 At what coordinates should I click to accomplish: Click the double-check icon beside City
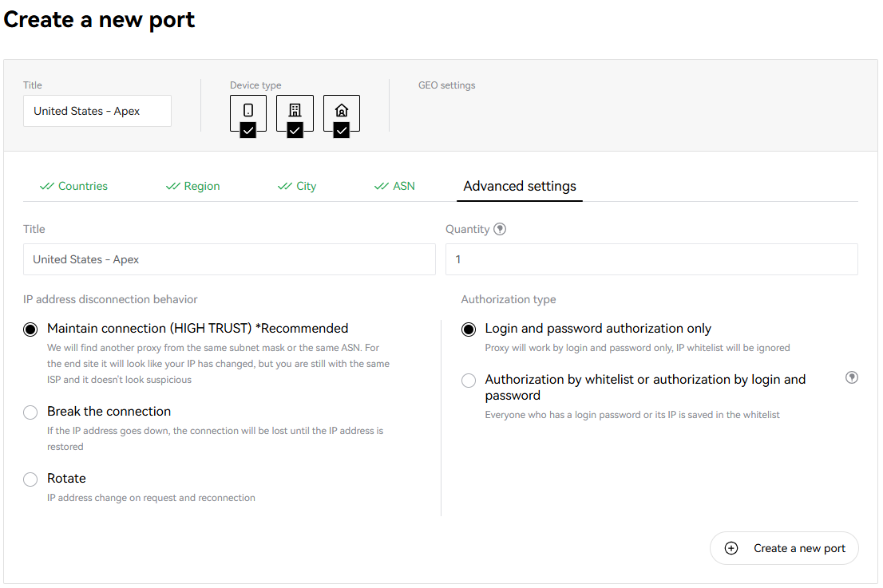[x=285, y=186]
